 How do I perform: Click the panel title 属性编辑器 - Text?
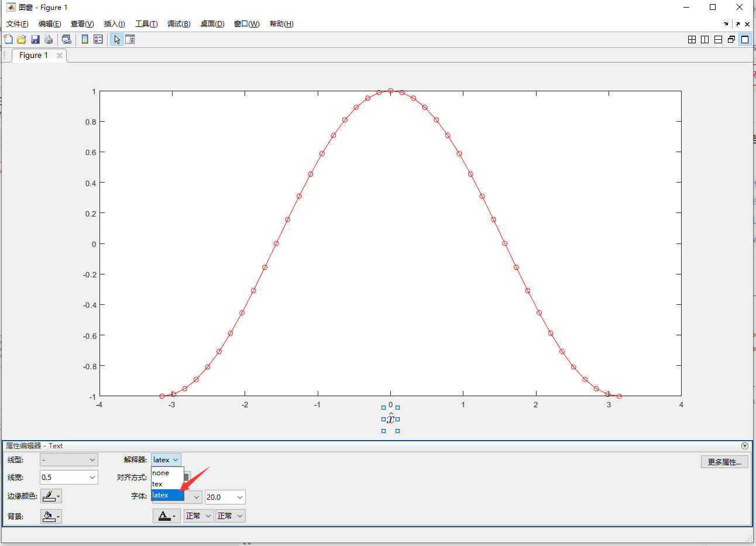[x=34, y=446]
